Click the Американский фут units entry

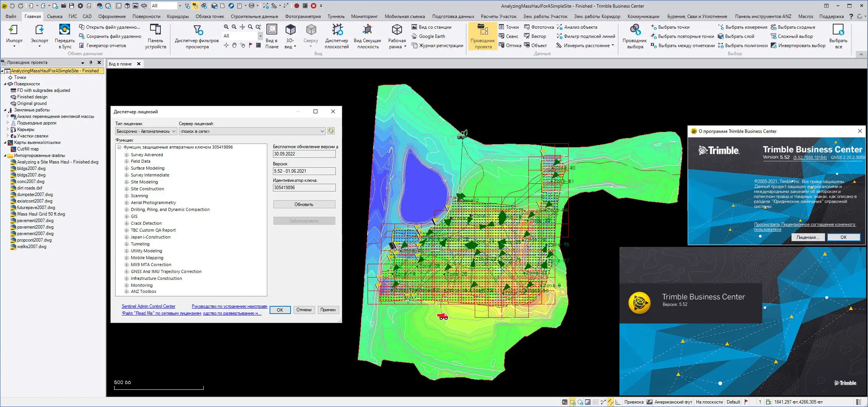673,402
